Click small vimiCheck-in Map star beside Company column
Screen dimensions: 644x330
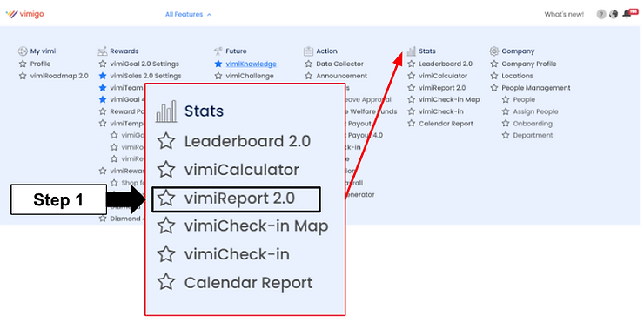[412, 99]
